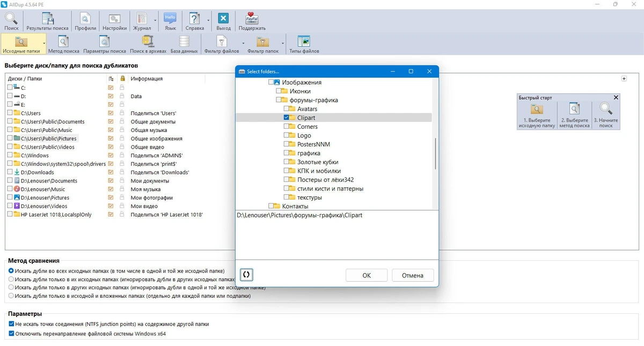Open the Журнал dropdown arrow
The image size is (644, 346).
(156, 21)
